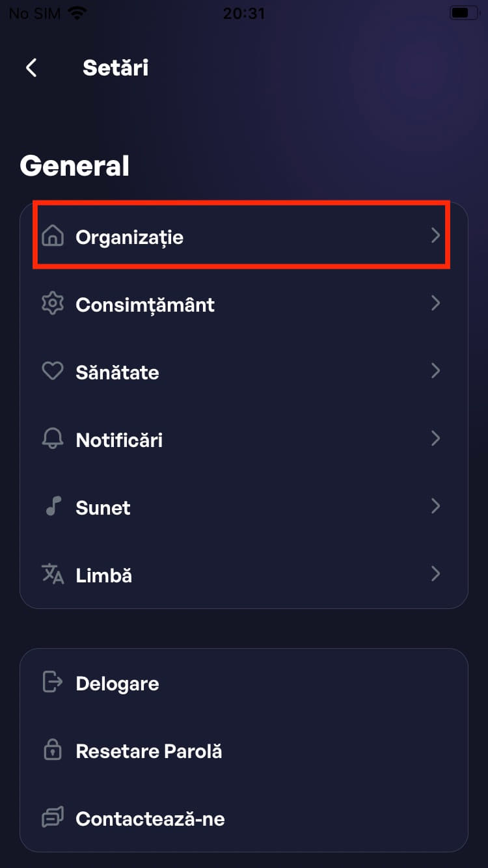Expand the Sănătate chevron
This screenshot has width=488, height=868.
[436, 371]
